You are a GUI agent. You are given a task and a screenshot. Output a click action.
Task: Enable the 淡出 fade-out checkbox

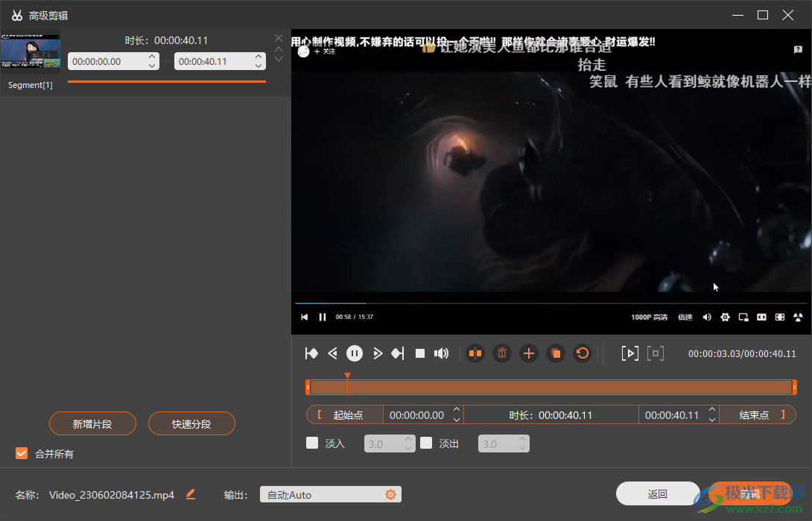tap(425, 443)
